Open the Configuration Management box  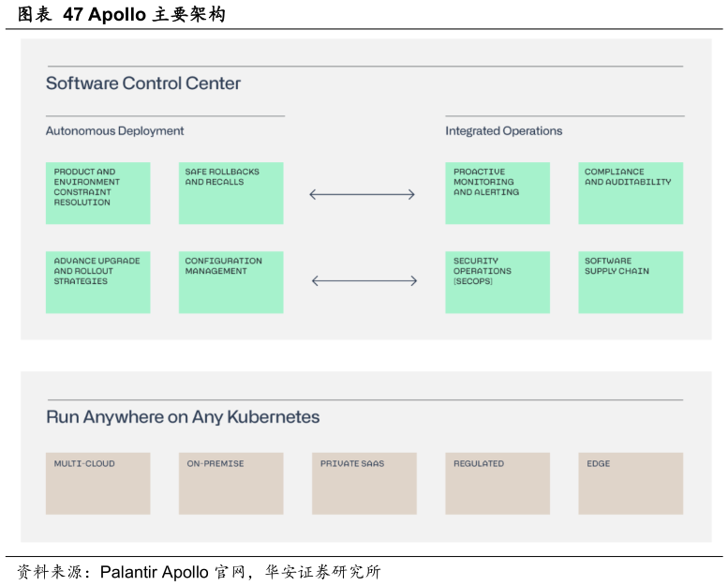(230, 281)
